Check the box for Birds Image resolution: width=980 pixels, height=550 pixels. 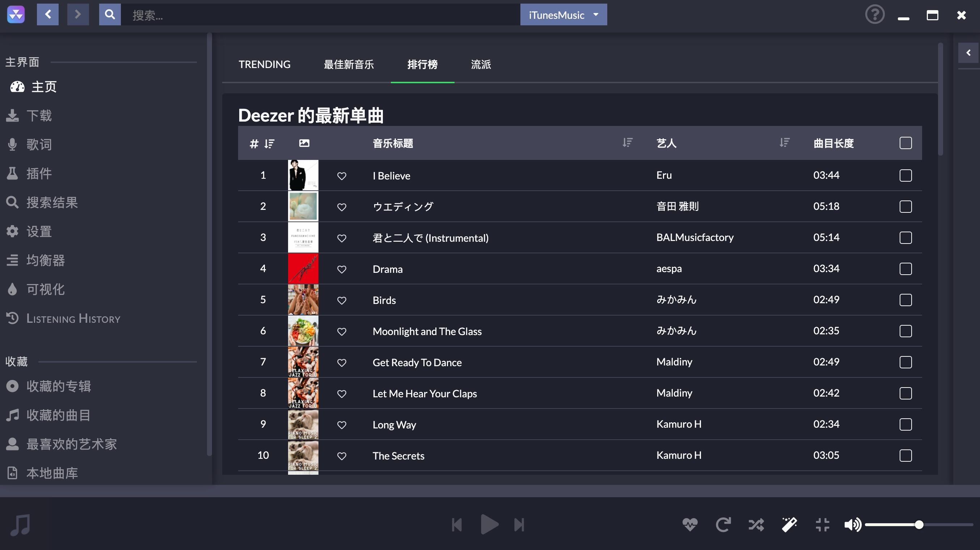coord(905,300)
